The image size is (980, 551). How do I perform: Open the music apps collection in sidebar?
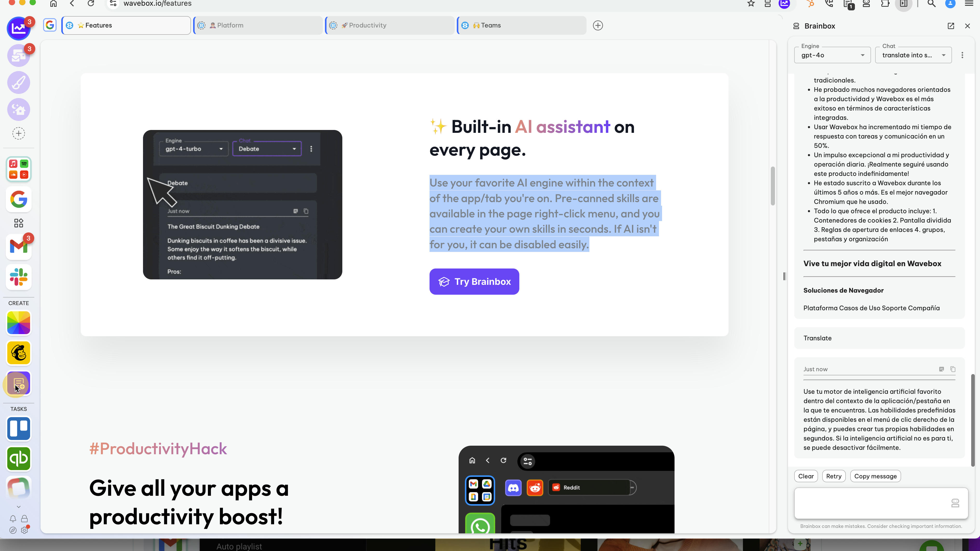tap(19, 169)
